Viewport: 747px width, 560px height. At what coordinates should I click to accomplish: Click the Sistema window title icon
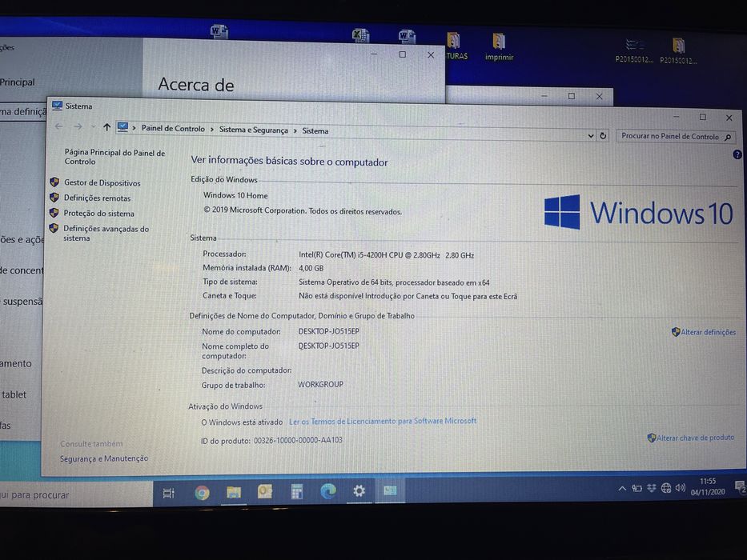(x=57, y=106)
